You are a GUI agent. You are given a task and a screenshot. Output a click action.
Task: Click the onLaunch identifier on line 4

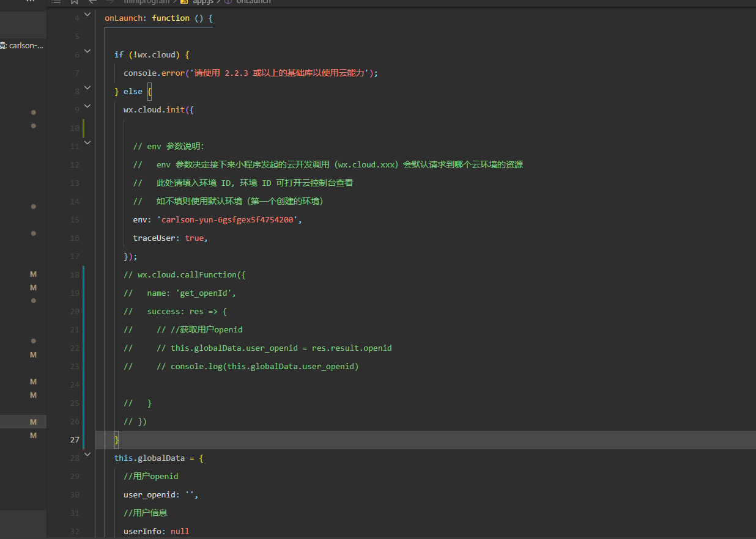click(x=124, y=18)
